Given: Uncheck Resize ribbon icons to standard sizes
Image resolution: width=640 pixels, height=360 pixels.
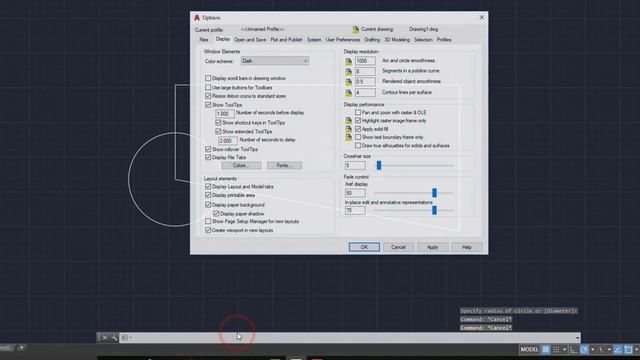Looking at the screenshot, I should (x=208, y=96).
